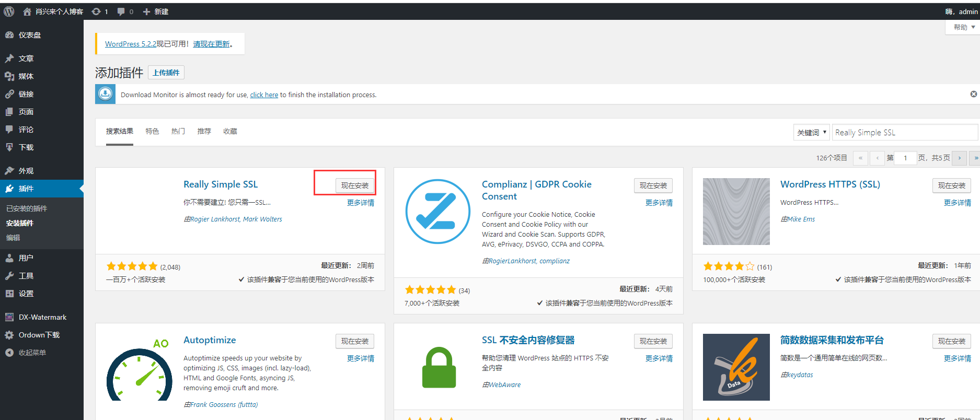Install Complianz GDPR Cookie Consent plugin
This screenshot has height=420, width=980.
point(653,185)
